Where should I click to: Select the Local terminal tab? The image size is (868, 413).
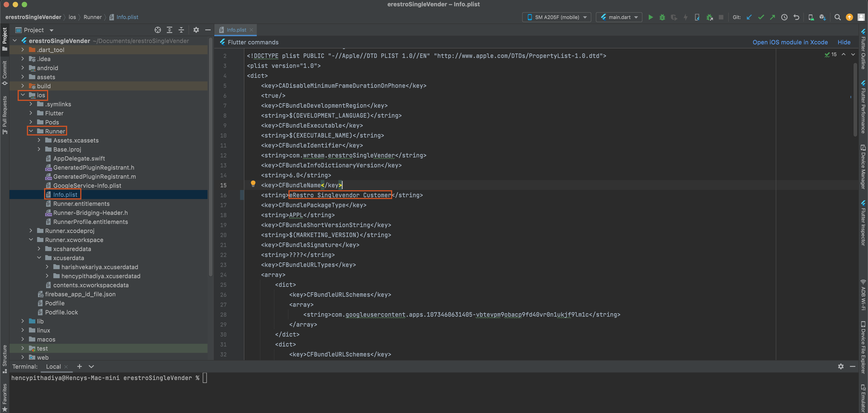pos(54,366)
